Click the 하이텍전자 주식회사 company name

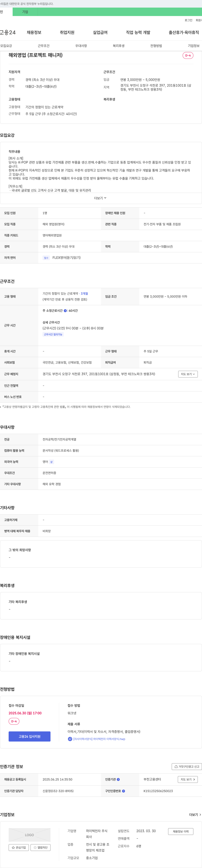pyautogui.click(x=97, y=834)
